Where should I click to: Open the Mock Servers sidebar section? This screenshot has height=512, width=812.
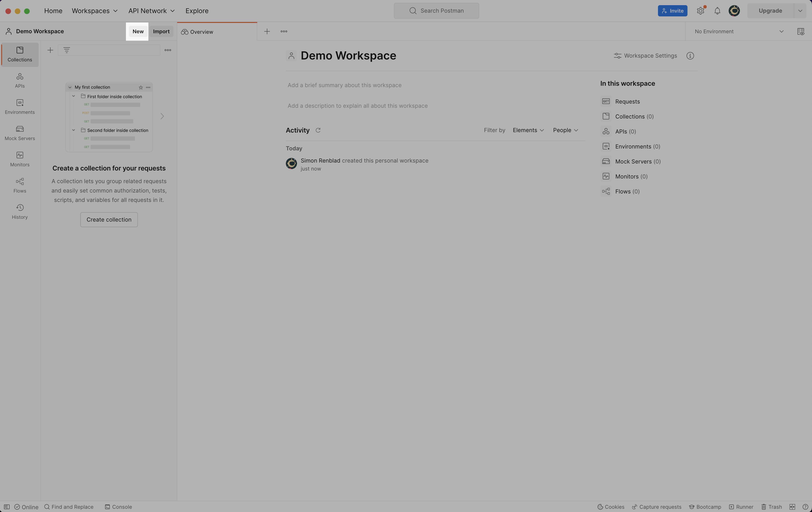pyautogui.click(x=20, y=133)
